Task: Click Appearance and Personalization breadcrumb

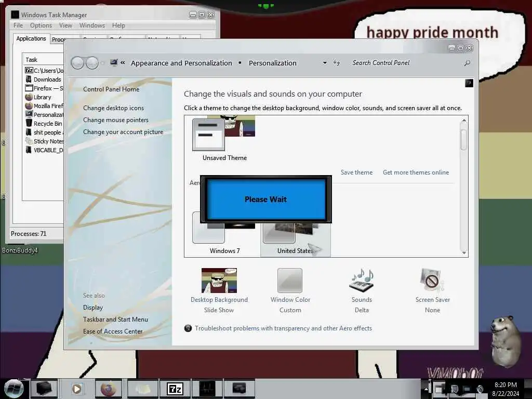Action: [x=181, y=63]
